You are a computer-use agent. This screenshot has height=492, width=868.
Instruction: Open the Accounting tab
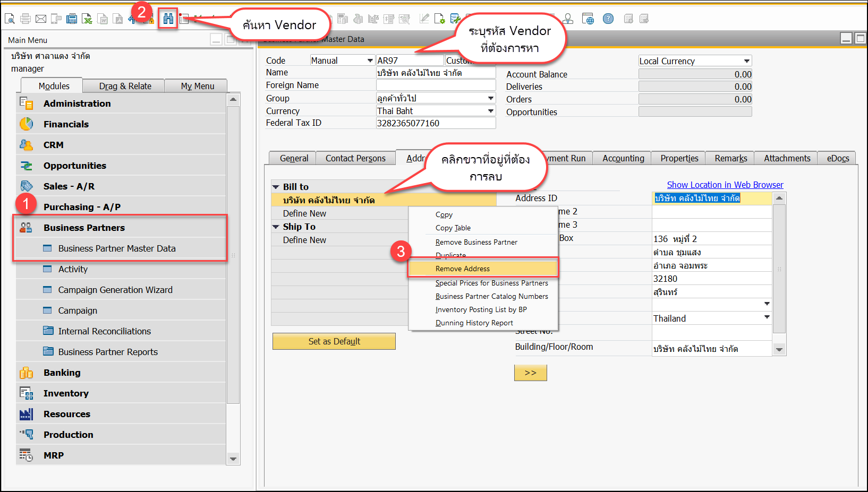(623, 158)
